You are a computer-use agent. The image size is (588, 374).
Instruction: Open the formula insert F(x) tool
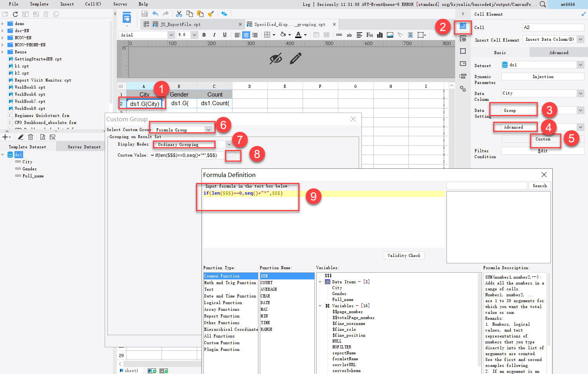(369, 35)
